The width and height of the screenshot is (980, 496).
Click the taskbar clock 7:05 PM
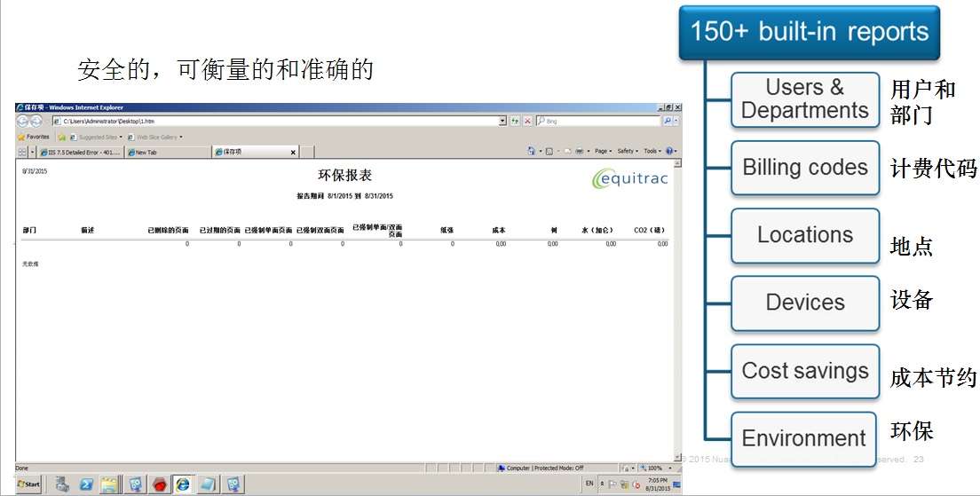tap(658, 484)
